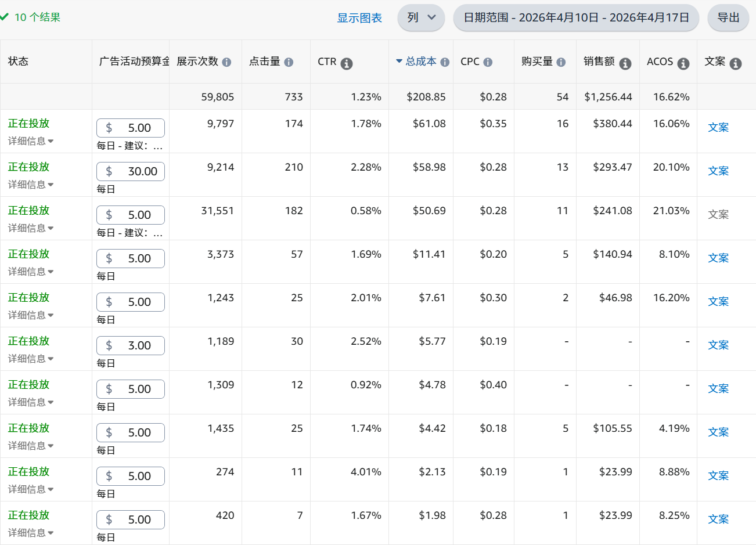Image resolution: width=756 pixels, height=545 pixels.
Task: Click the info icon beside 点击量
Action: [x=289, y=62]
